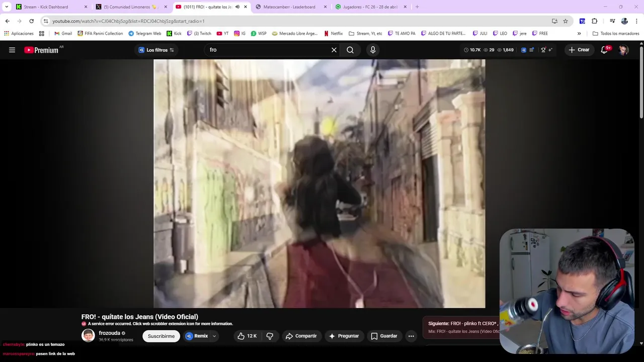Click the Suscribirme button
Image resolution: width=644 pixels, height=362 pixels.
pyautogui.click(x=161, y=336)
